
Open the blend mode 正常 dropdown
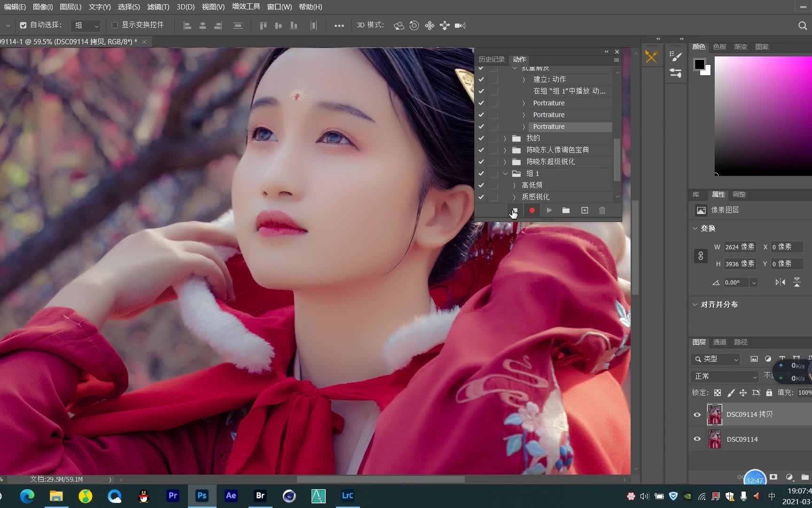tap(725, 376)
